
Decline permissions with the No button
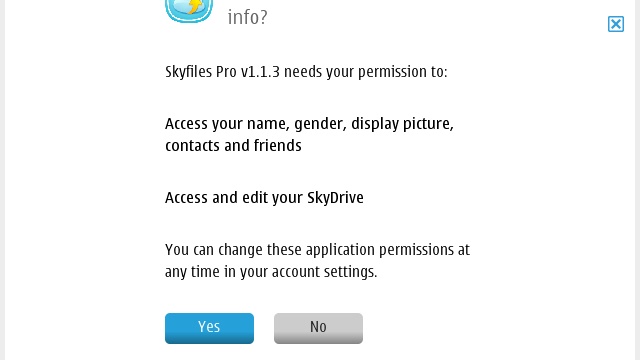point(318,328)
